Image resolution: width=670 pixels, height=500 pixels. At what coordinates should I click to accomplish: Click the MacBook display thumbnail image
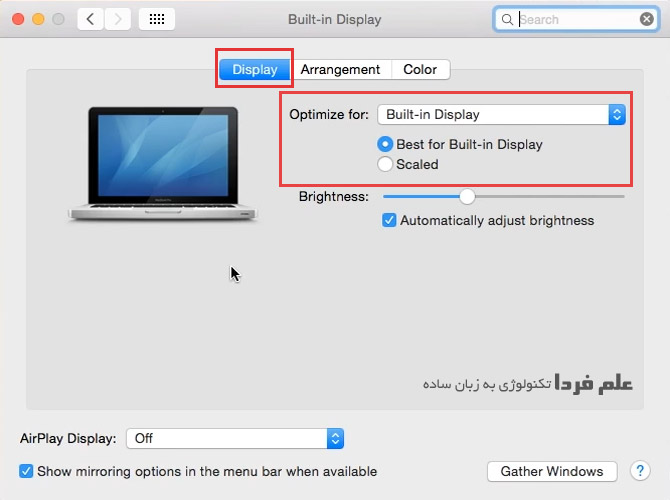pyautogui.click(x=162, y=164)
